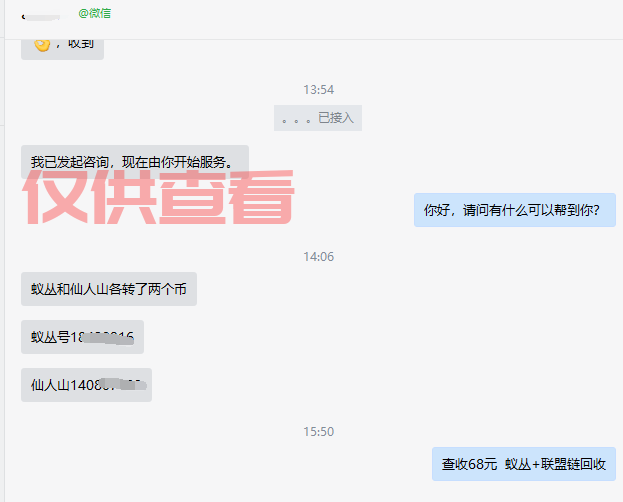Click the 13:54 timestamp
The image size is (623, 502).
319,90
